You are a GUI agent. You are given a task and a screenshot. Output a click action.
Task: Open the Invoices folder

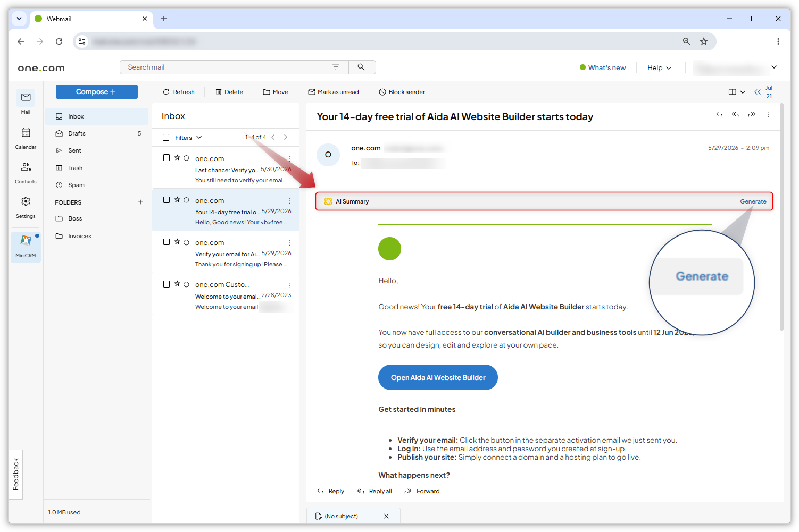(x=97, y=236)
